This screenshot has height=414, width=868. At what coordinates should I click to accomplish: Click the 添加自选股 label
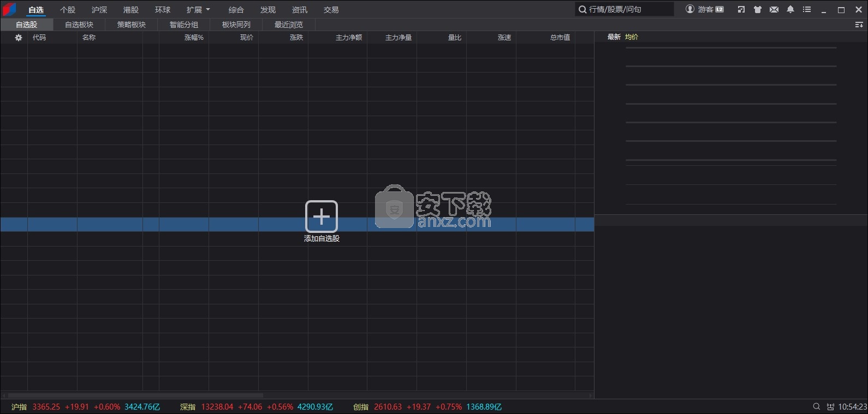[x=322, y=238]
